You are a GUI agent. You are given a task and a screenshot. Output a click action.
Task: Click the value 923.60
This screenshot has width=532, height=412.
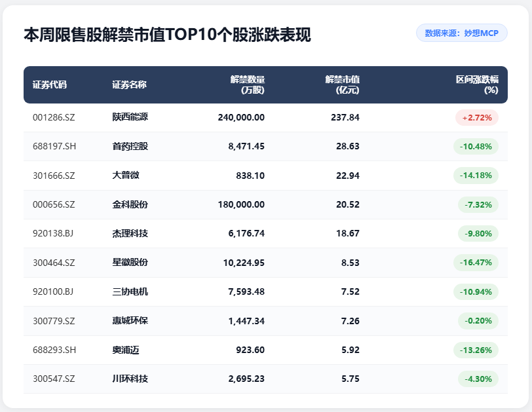pos(250,350)
